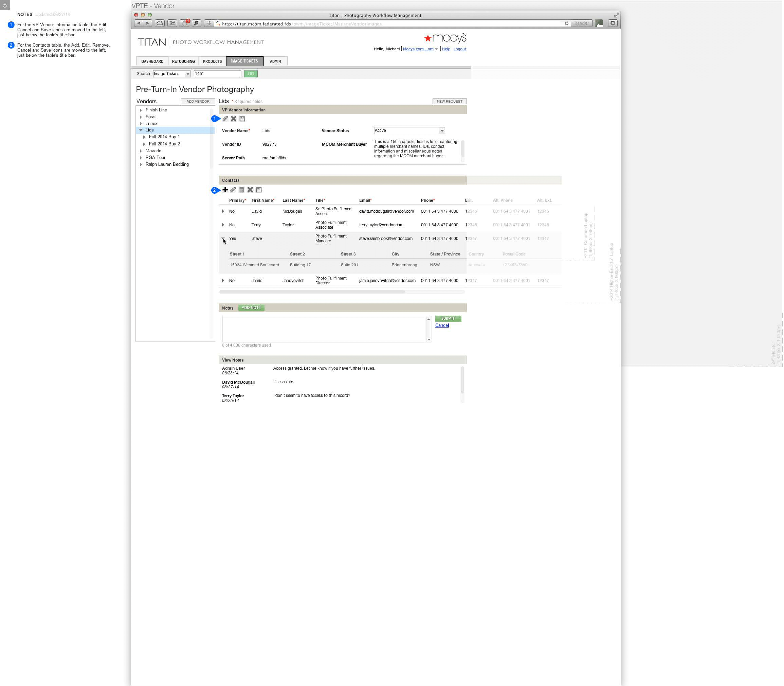
Task: Click Remove trash icon in Contacts toolbar
Action: click(242, 190)
